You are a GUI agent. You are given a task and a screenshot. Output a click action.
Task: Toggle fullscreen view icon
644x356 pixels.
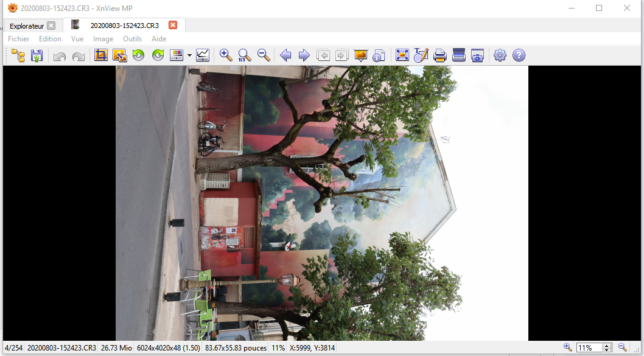click(402, 55)
